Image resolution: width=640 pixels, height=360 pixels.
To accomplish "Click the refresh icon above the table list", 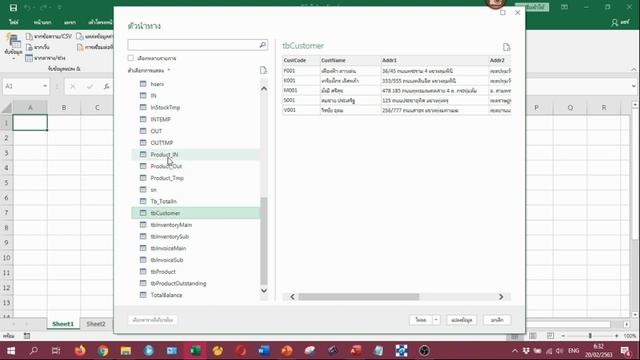I will (x=263, y=70).
